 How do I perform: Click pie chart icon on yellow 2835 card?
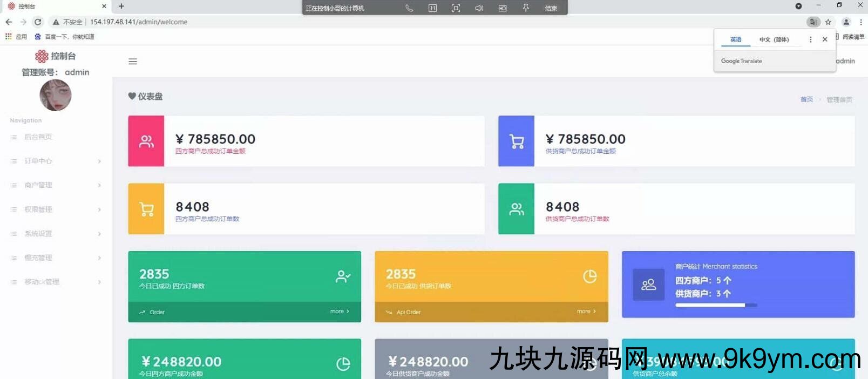pyautogui.click(x=590, y=276)
